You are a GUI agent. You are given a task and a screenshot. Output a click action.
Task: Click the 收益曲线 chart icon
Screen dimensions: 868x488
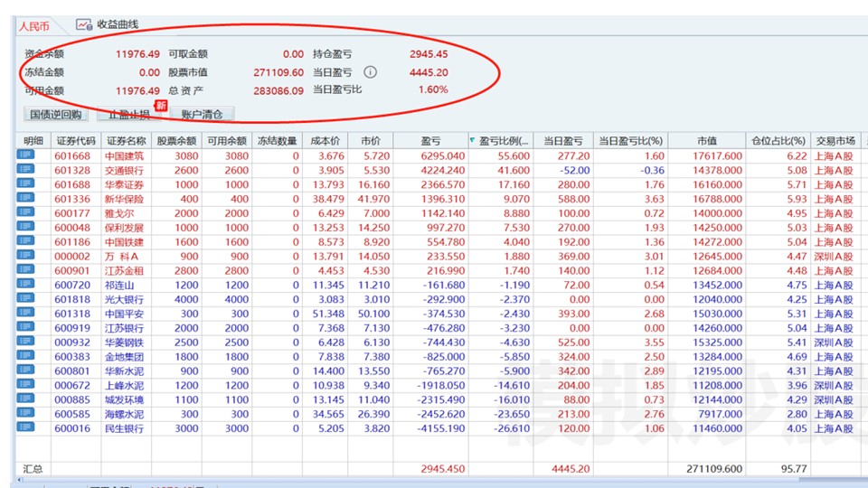84,25
